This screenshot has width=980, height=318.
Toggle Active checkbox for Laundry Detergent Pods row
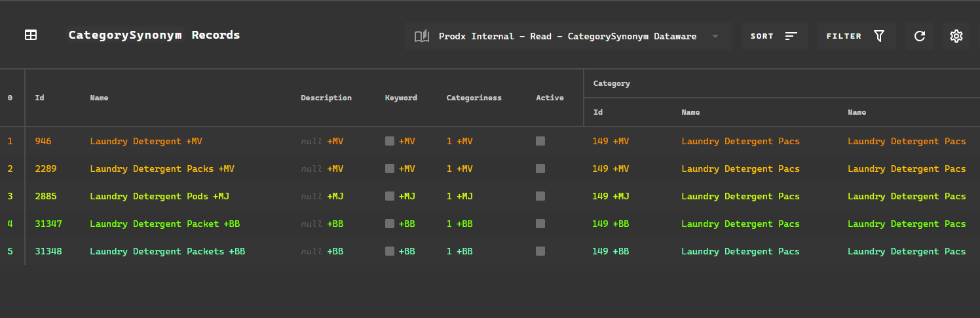pyautogui.click(x=540, y=196)
